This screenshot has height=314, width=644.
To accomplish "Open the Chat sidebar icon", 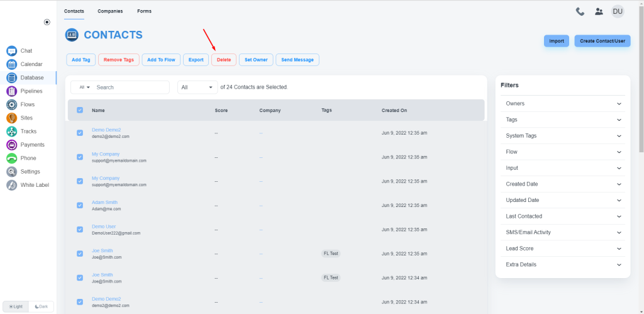I will [11, 51].
